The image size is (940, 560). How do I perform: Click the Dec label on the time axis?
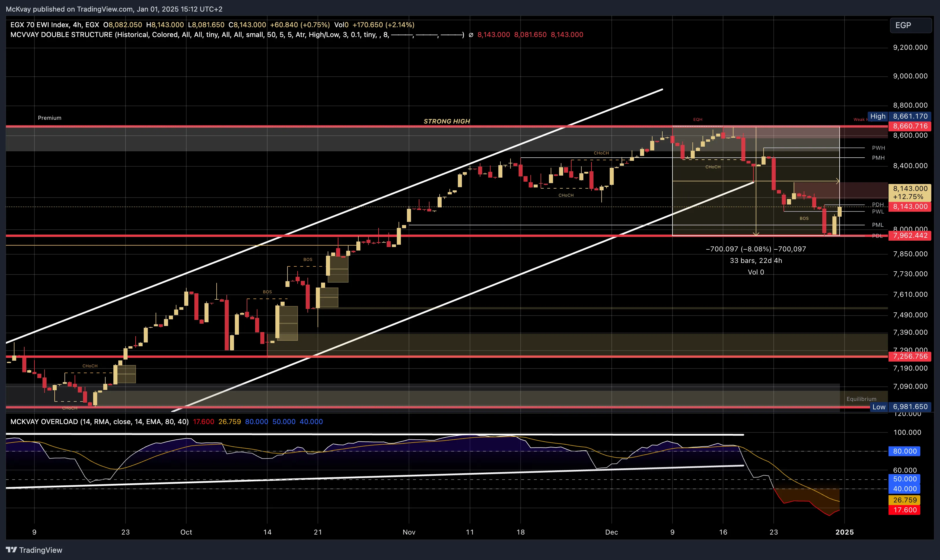[x=611, y=532]
